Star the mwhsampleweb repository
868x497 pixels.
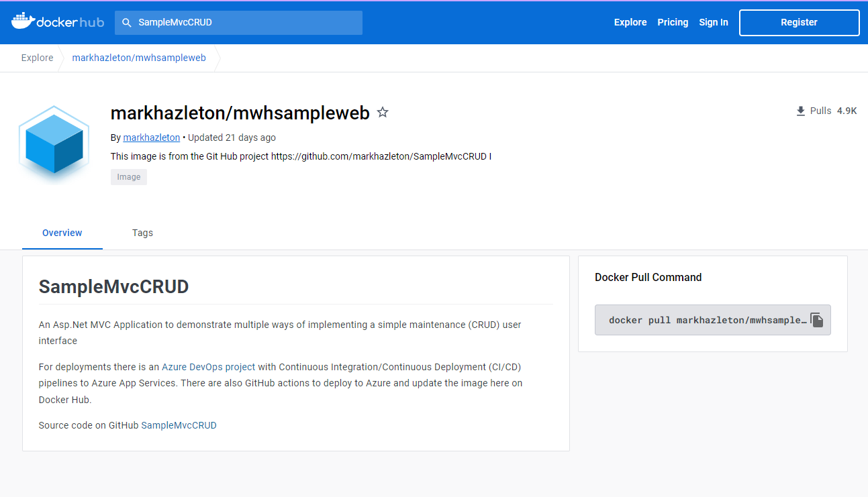pyautogui.click(x=383, y=112)
